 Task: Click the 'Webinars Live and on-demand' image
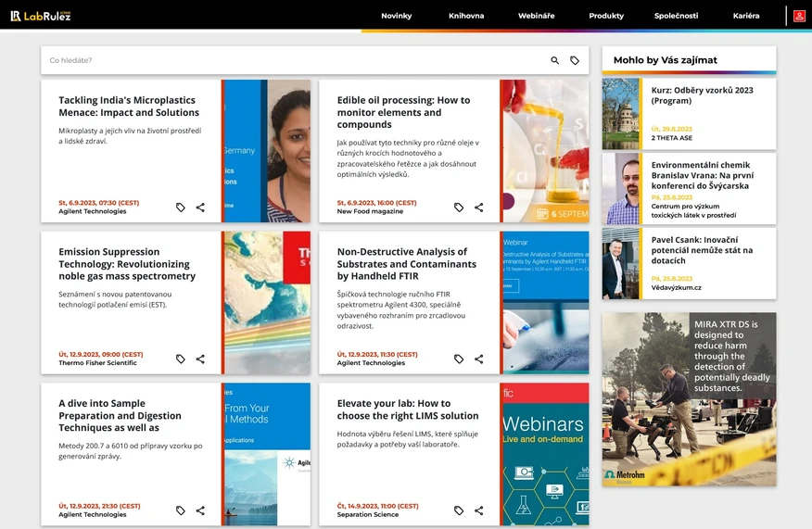click(544, 455)
